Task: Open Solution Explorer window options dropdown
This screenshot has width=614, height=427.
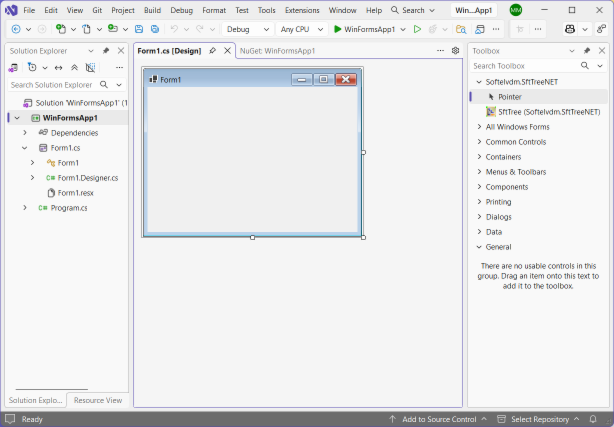Action: tap(91, 51)
